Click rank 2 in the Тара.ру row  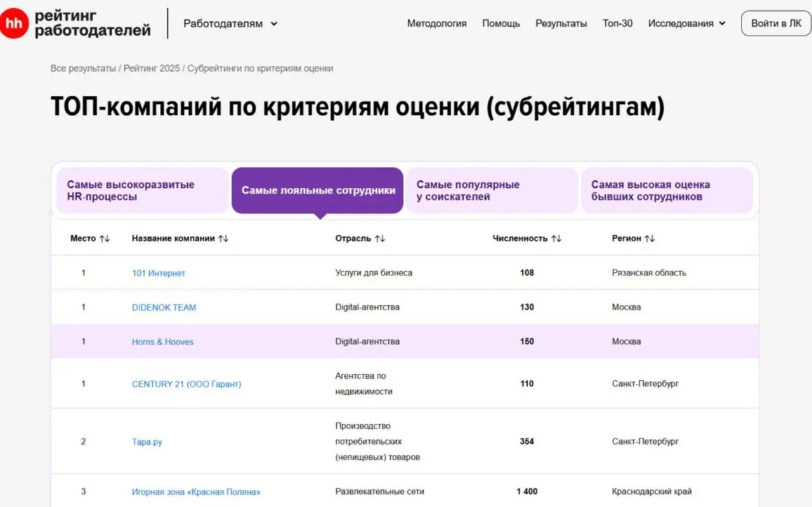coord(83,442)
